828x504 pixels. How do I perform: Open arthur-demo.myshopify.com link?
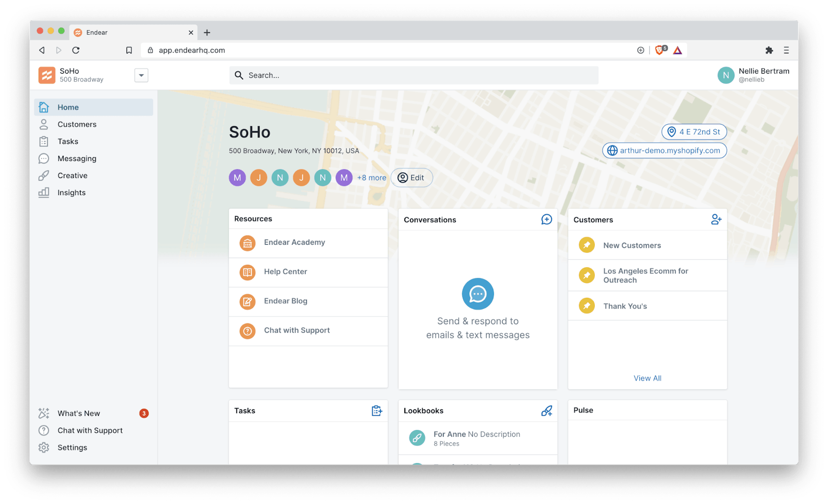pos(665,150)
